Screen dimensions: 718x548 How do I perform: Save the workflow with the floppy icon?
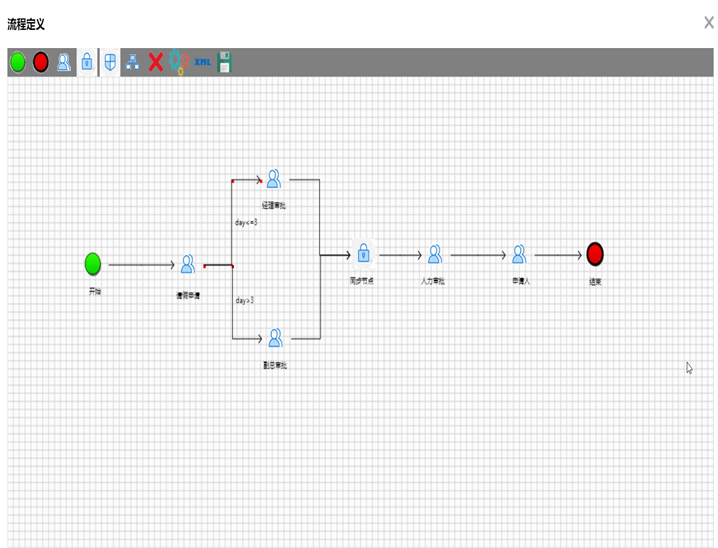[x=225, y=63]
